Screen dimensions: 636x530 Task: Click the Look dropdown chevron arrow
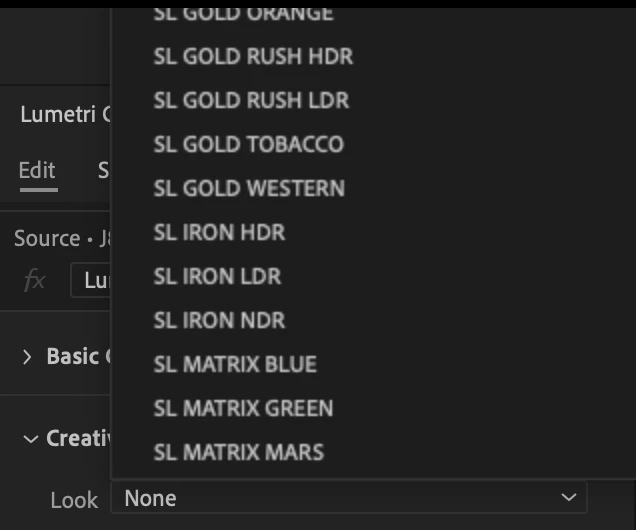569,497
